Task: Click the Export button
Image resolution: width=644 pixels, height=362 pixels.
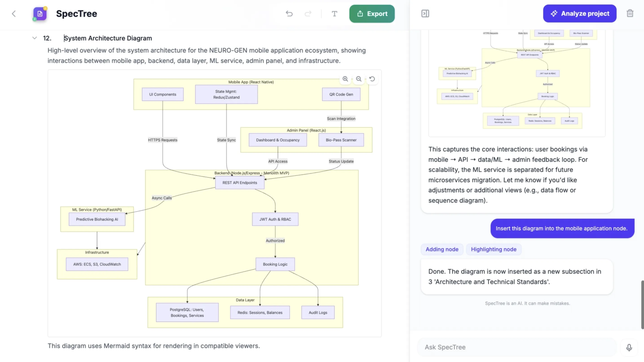Action: [372, 13]
